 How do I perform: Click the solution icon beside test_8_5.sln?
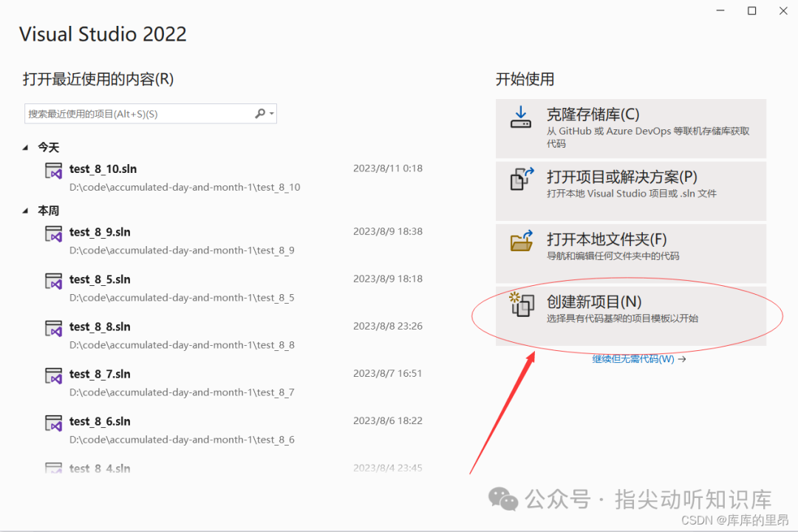coord(53,281)
